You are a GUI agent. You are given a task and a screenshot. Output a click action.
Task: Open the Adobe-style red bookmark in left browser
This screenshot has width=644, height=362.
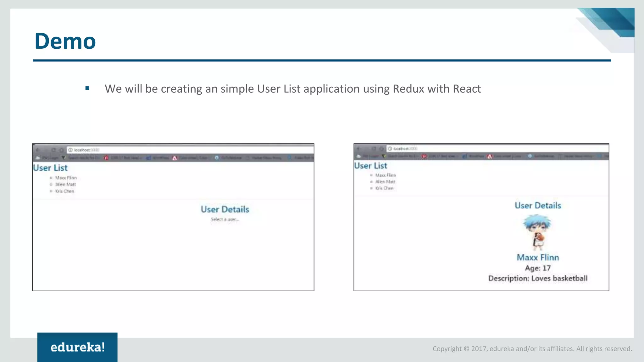(175, 158)
